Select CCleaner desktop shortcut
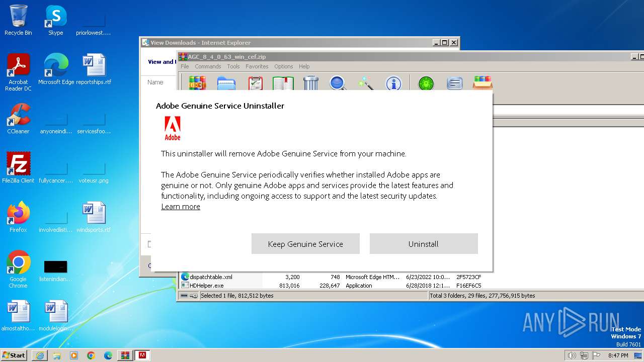Image resolution: width=644 pixels, height=362 pixels. tap(18, 118)
